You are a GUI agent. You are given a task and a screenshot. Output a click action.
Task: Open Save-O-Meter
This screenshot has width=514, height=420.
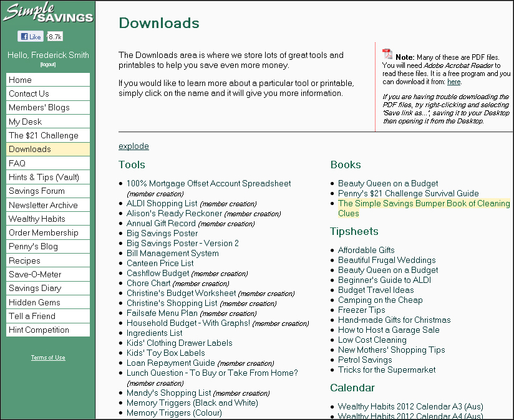[x=48, y=274]
